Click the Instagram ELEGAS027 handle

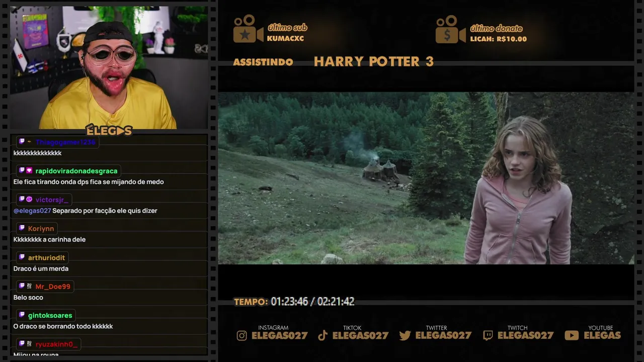coord(279,335)
